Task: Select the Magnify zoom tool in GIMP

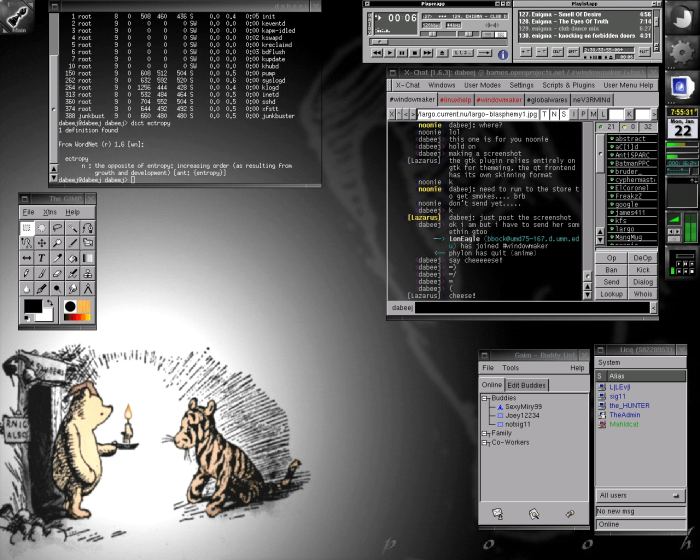Action: coord(57,243)
